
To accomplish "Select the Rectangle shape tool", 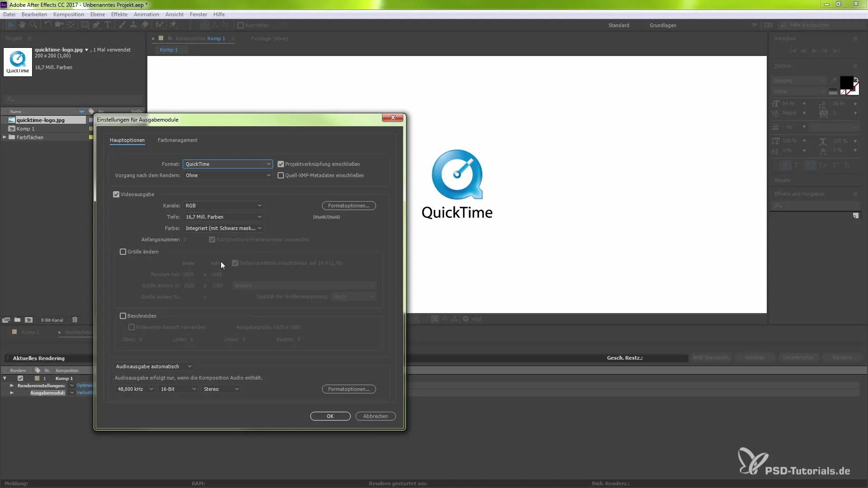I will 85,25.
